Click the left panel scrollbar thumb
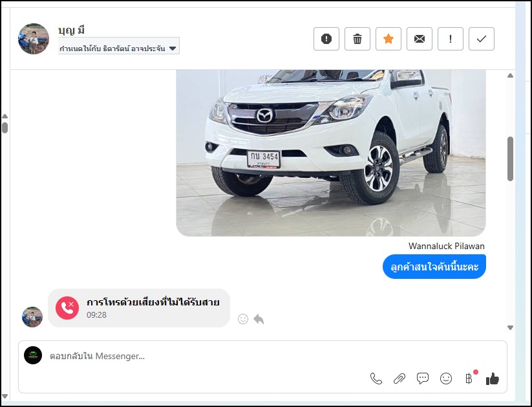Viewport: 532px width, 407px height. pos(5,127)
